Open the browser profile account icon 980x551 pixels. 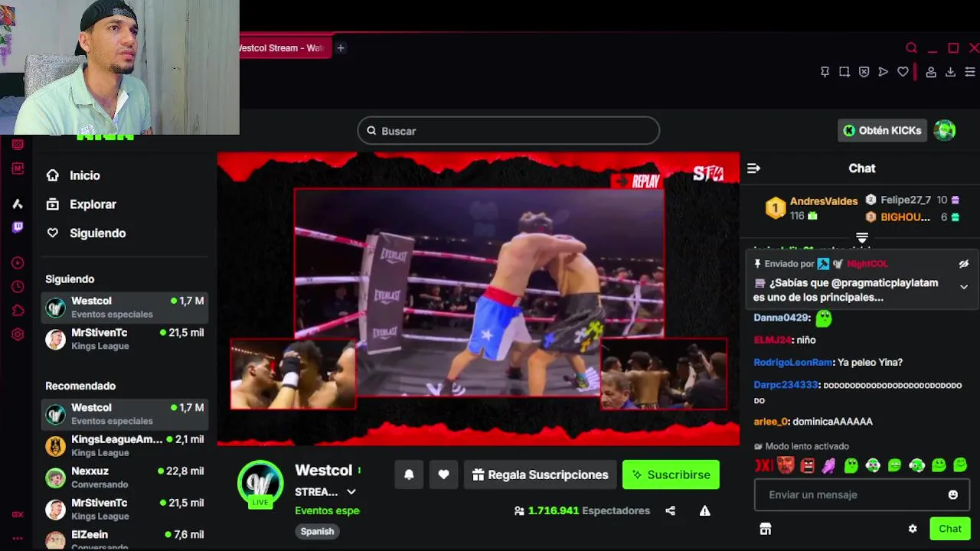pyautogui.click(x=931, y=72)
